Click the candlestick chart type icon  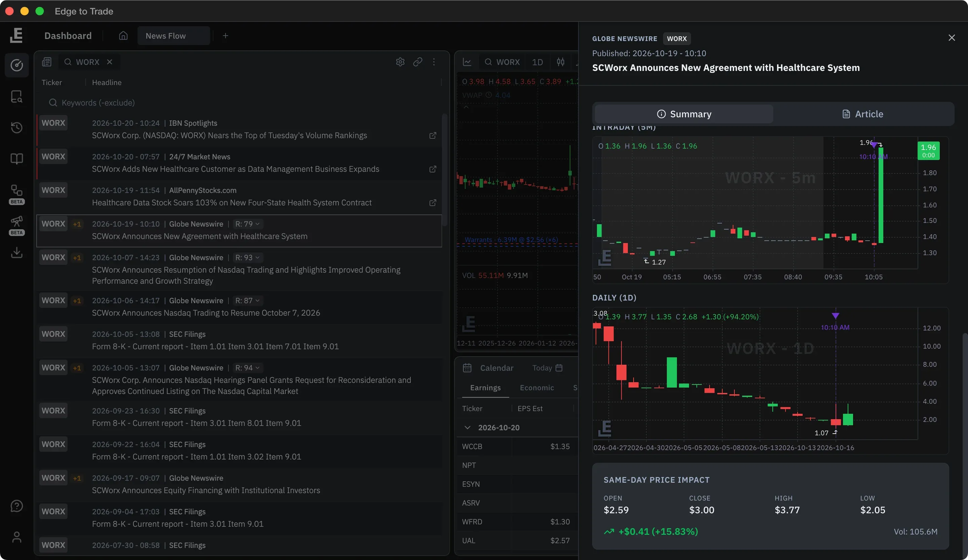[x=560, y=62]
